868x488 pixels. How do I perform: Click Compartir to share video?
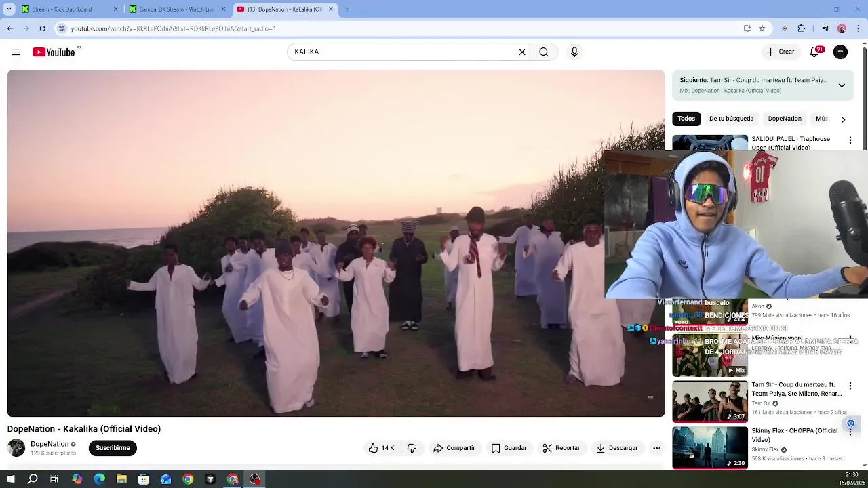[454, 448]
